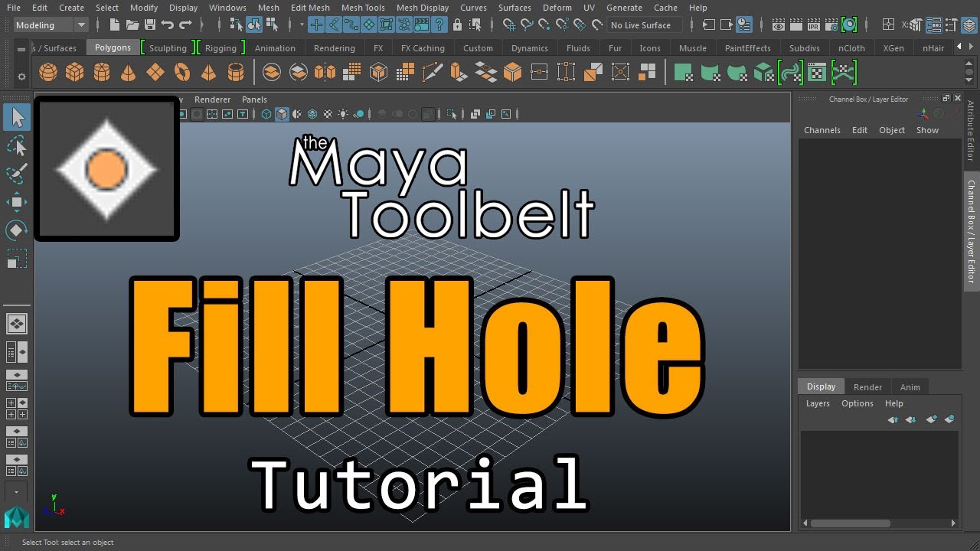This screenshot has width=980, height=551.
Task: Open the Deform menu
Action: coord(557,8)
